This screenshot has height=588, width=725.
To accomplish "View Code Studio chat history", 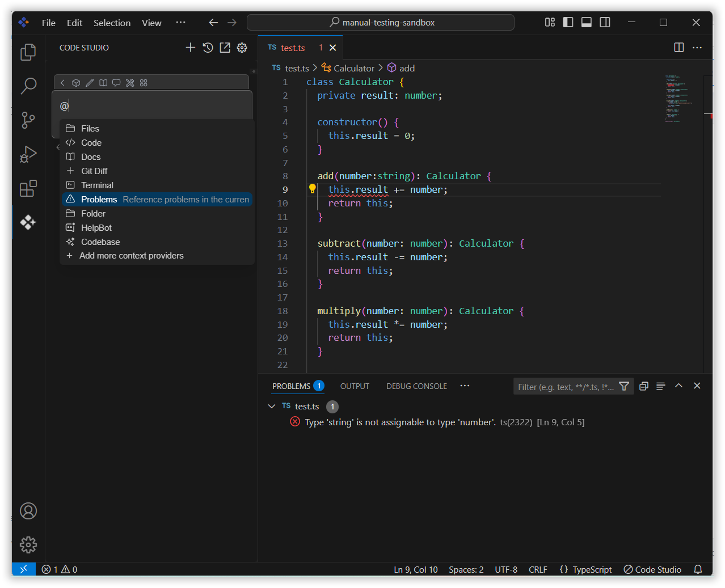I will click(208, 48).
